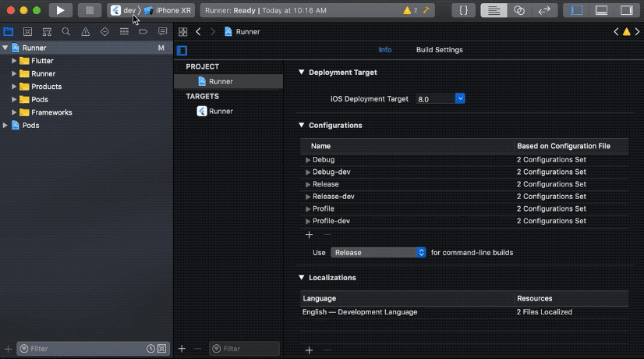Show only source-controlled files filter icon

tap(162, 349)
